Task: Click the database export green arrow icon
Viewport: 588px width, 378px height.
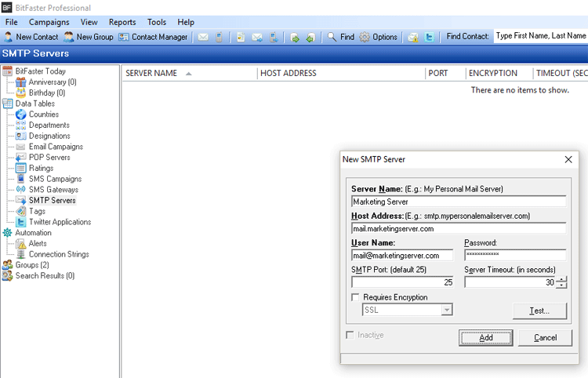Action: click(295, 38)
